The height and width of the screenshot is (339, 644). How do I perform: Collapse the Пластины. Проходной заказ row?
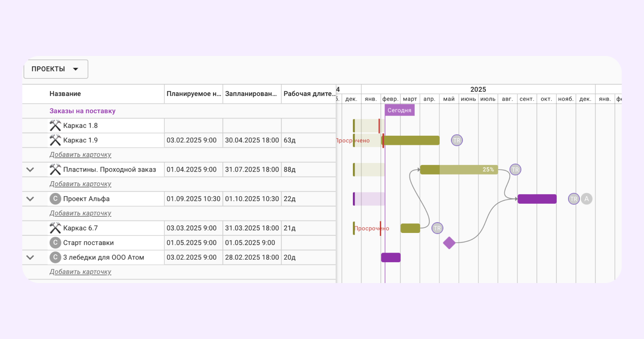point(30,169)
